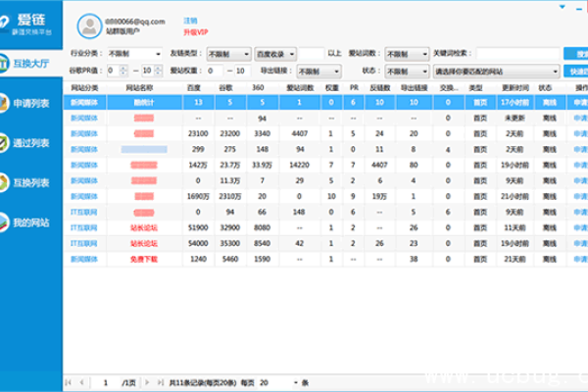Sort by the 爱站词数 column header
Screen dimensions: 588x392
click(300, 88)
